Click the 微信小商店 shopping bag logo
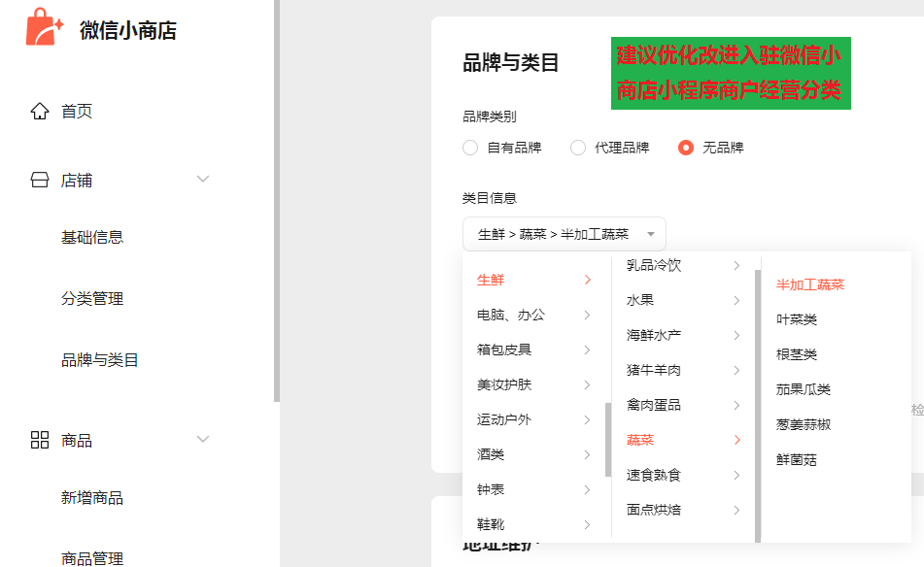 click(x=45, y=26)
